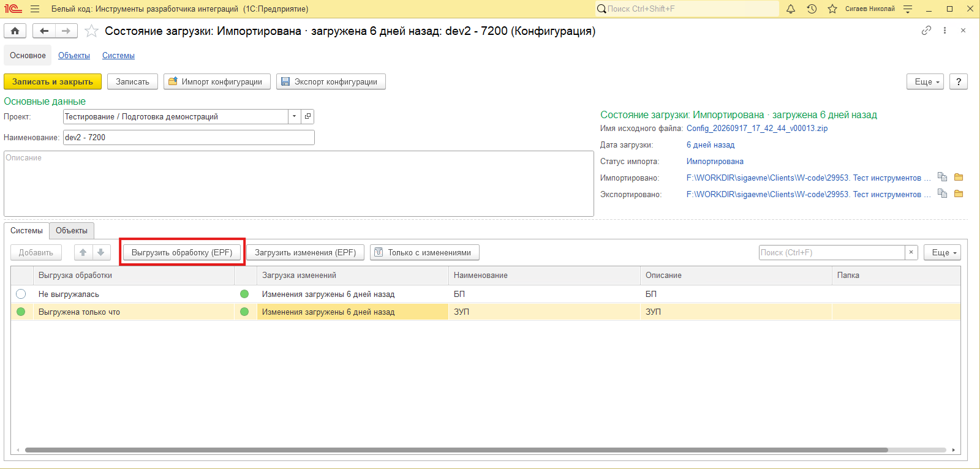Click Загрузить изменения (EPF)
Viewport: 980px width, 469px height.
[x=305, y=252]
